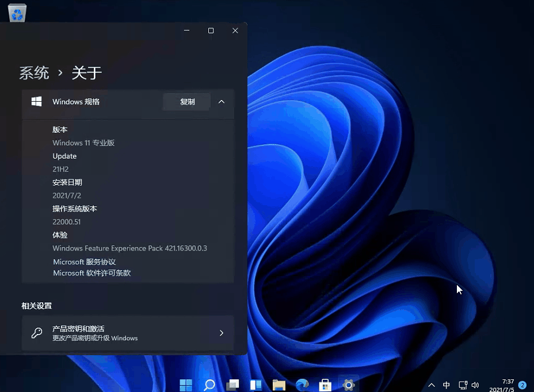Expand hidden icons in the system tray

point(432,385)
